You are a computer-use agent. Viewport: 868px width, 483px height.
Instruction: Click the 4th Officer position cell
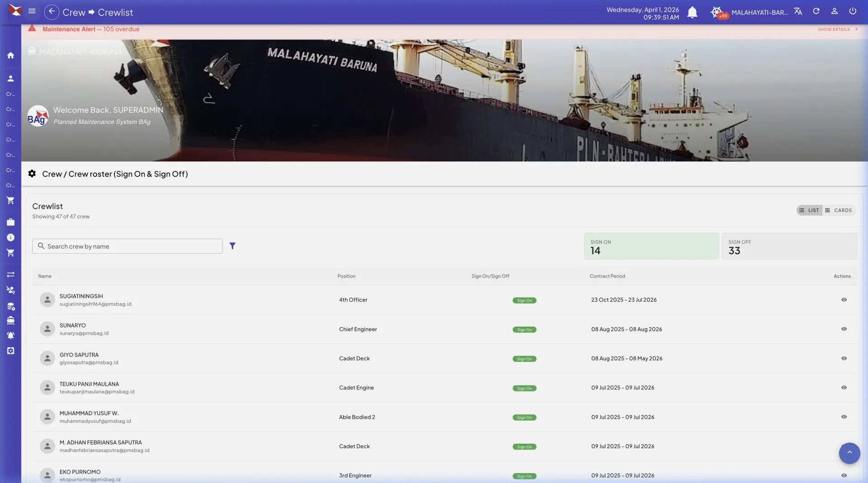(353, 300)
